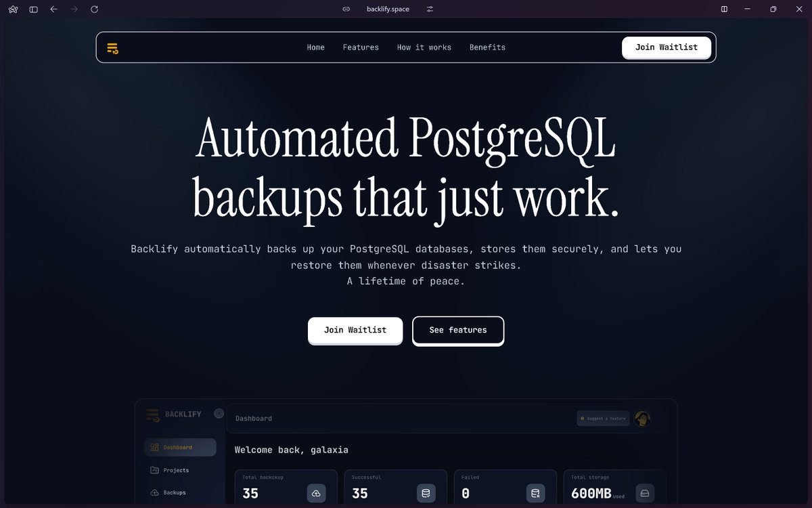Screen dimensions: 812x508
Task: Click the Projects folder icon in sidebar
Action: tap(154, 470)
